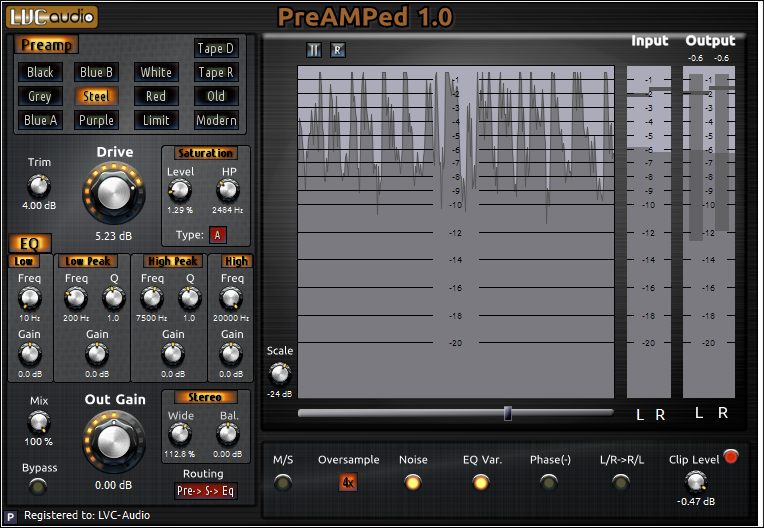This screenshot has width=764, height=528.
Task: Choose the Steel preamp model
Action: tap(96, 96)
